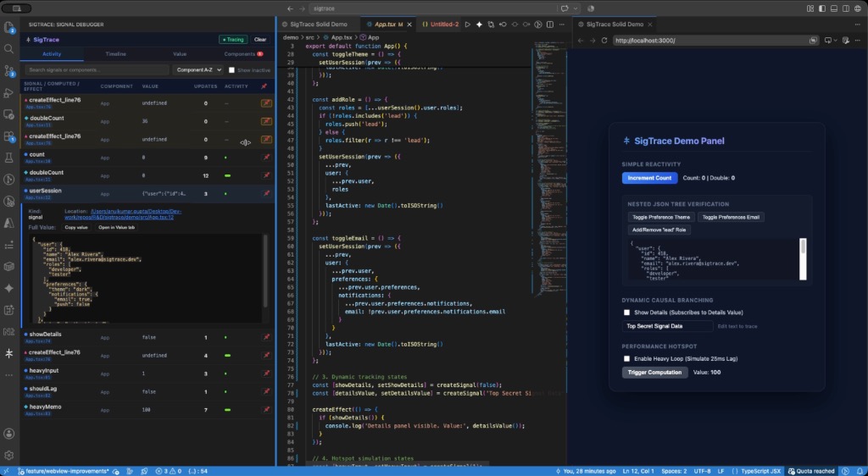Switch to the Components tab
This screenshot has width=868, height=476.
coord(243,54)
